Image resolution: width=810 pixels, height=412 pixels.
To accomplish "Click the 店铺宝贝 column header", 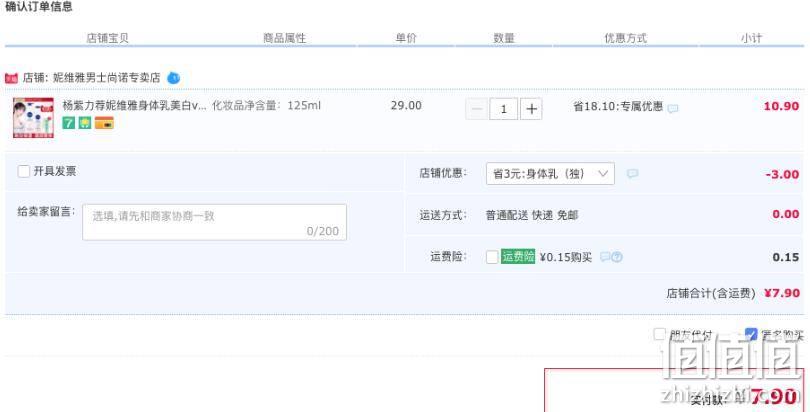I will (x=107, y=38).
